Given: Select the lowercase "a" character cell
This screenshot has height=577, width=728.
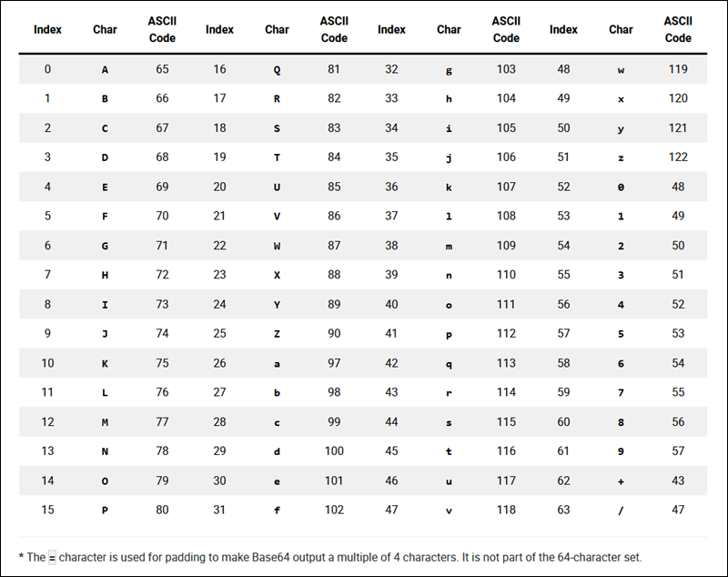Looking at the screenshot, I should coord(277,363).
